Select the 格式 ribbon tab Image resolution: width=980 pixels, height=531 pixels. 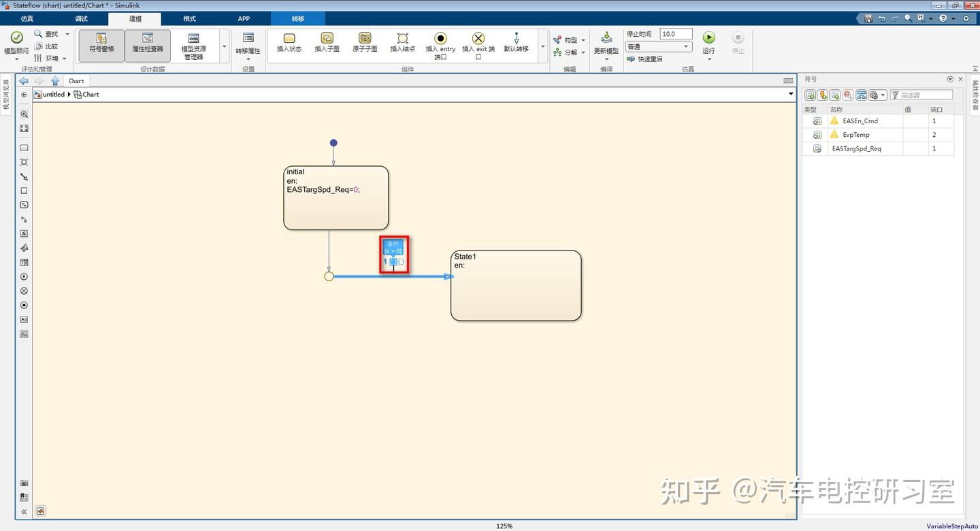click(189, 18)
